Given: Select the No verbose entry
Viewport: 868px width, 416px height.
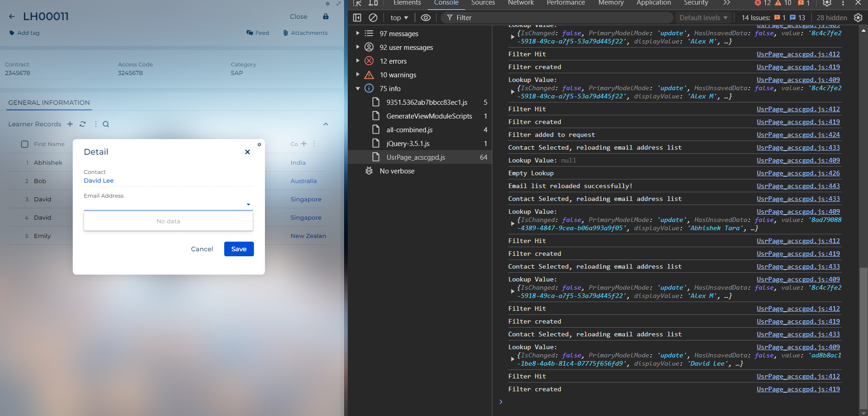Looking at the screenshot, I should click(420, 171).
